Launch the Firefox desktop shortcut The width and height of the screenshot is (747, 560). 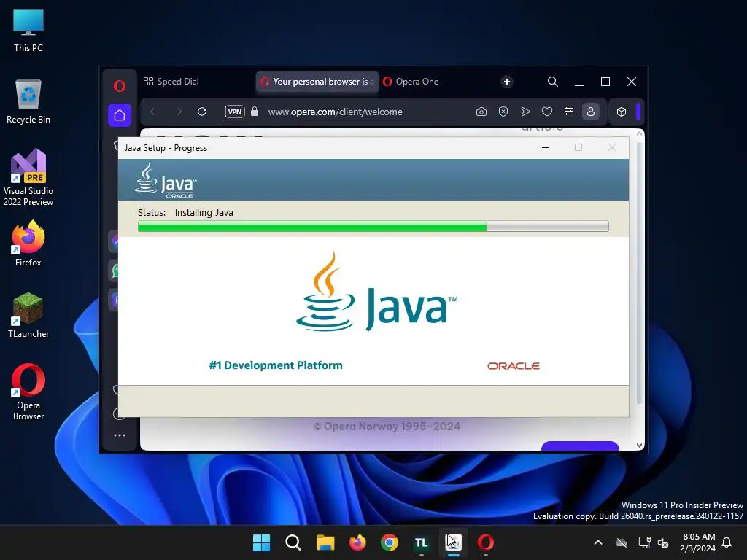point(28,244)
